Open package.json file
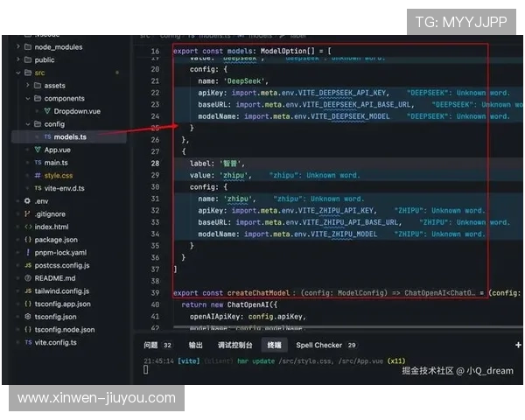Viewport: 525px width, 420px height. [x=56, y=240]
